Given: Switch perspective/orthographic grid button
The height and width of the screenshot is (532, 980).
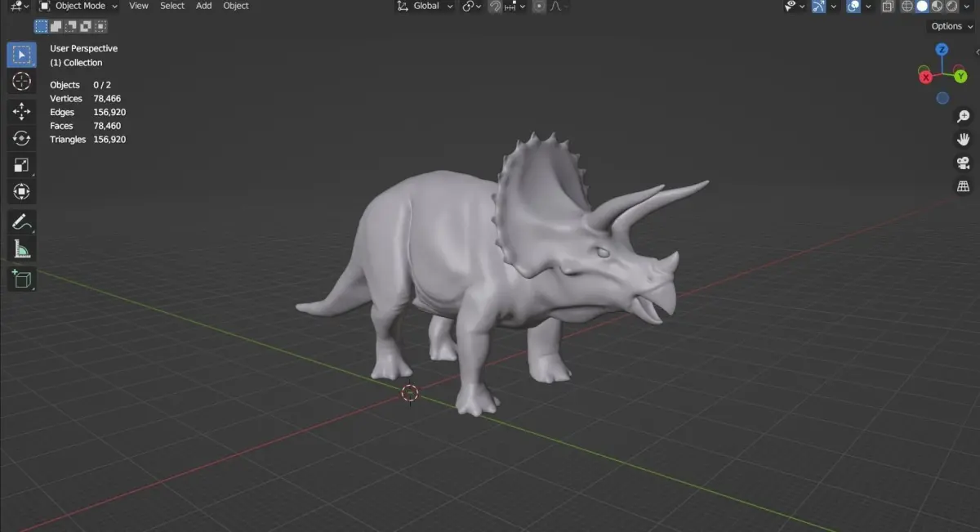Looking at the screenshot, I should (x=964, y=186).
